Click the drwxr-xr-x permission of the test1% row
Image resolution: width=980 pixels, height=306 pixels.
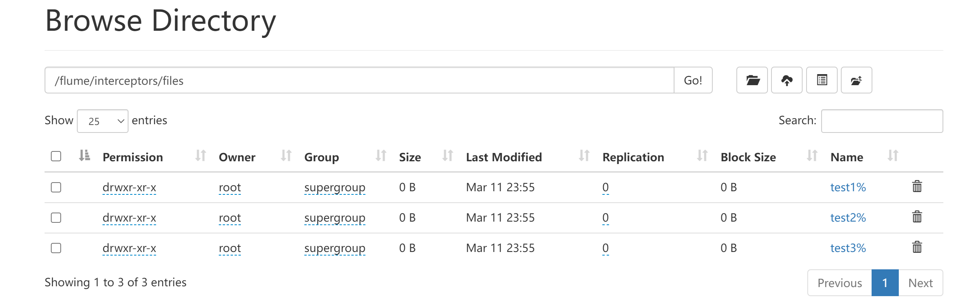(x=129, y=187)
